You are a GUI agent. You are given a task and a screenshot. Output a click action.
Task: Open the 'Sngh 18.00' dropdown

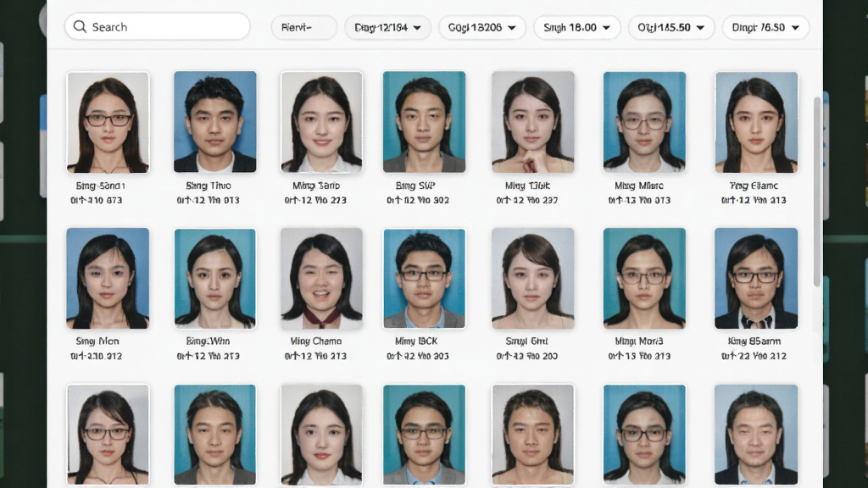[576, 27]
